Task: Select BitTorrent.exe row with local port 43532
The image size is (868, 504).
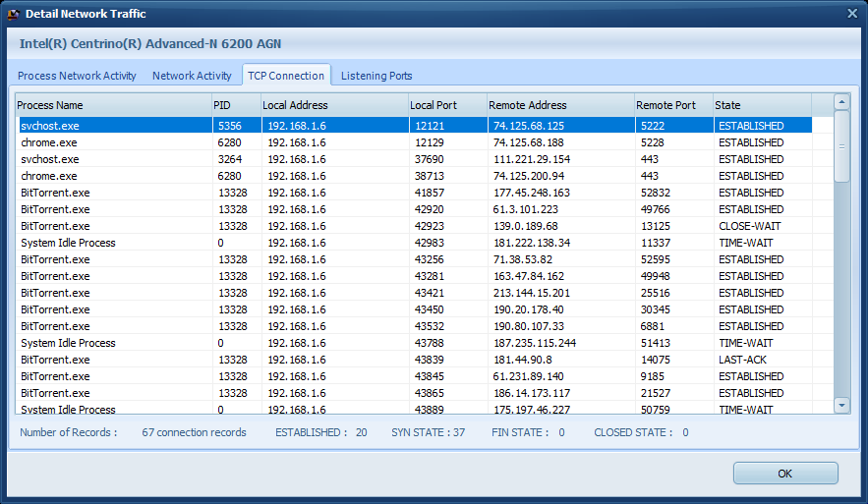Action: point(415,326)
